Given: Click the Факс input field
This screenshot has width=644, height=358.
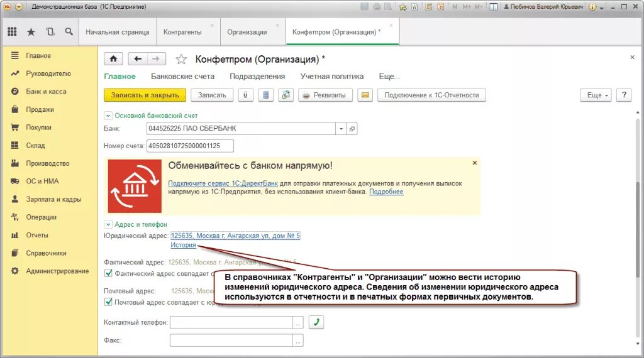Looking at the screenshot, I should [231, 340].
